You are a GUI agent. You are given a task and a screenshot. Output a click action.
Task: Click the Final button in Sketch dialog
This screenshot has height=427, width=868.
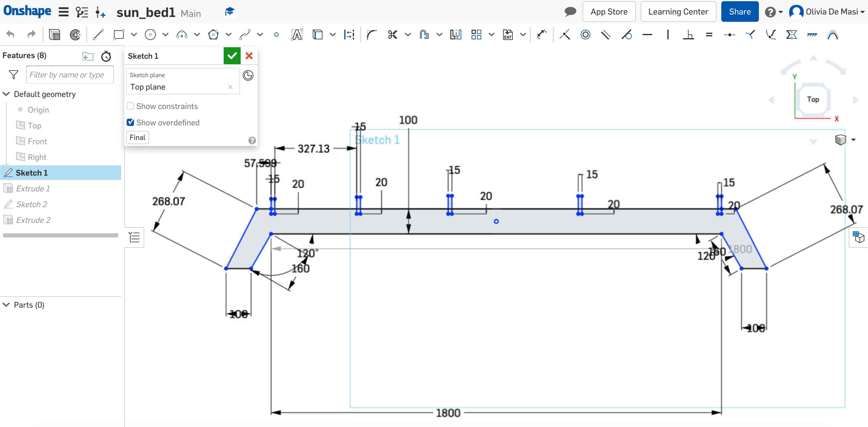click(138, 137)
